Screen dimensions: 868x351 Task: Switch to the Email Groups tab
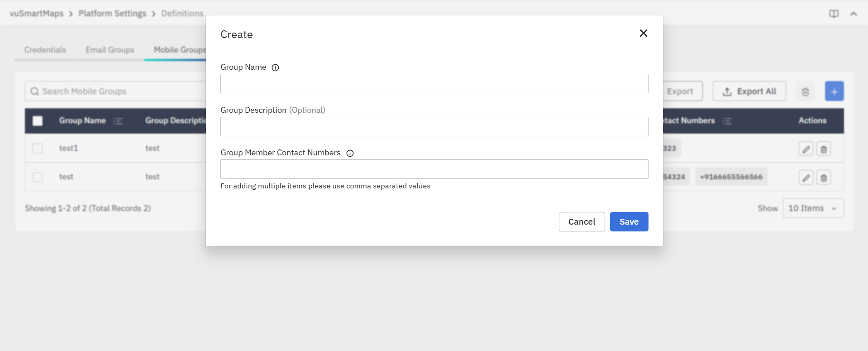pos(110,50)
